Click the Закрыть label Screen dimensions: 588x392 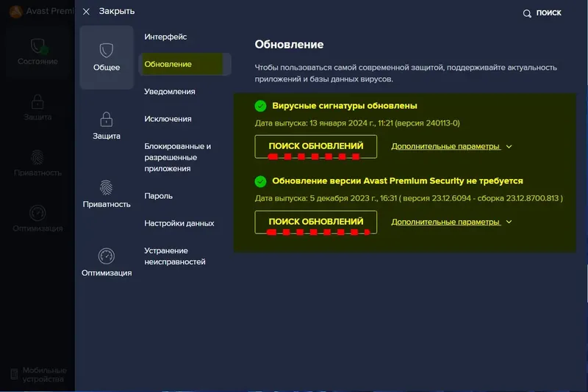point(117,11)
